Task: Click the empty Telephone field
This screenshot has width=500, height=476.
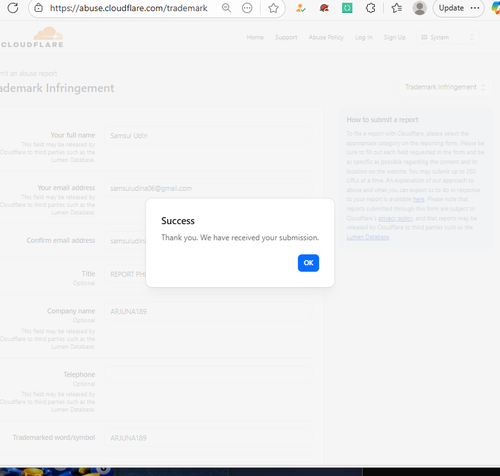Action: coord(208,375)
